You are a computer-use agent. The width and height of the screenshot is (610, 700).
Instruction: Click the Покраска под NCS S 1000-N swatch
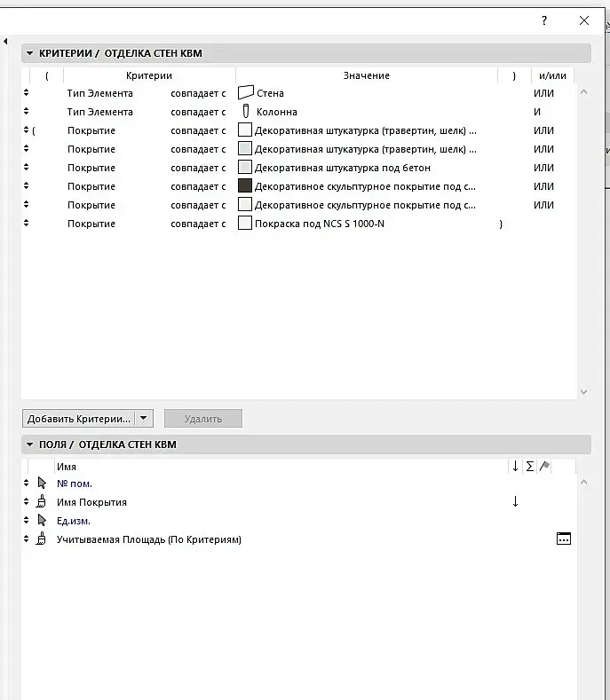[245, 223]
